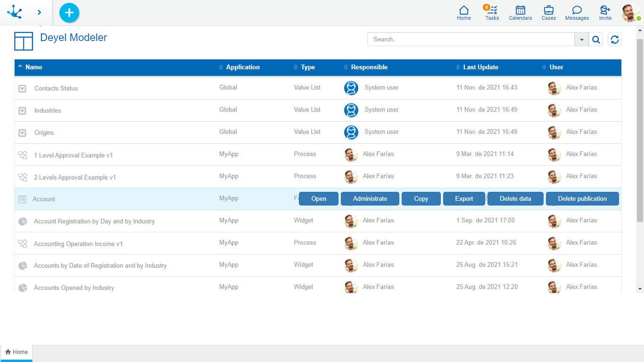Click the Home tab at bottom
This screenshot has width=644, height=362.
point(17,352)
